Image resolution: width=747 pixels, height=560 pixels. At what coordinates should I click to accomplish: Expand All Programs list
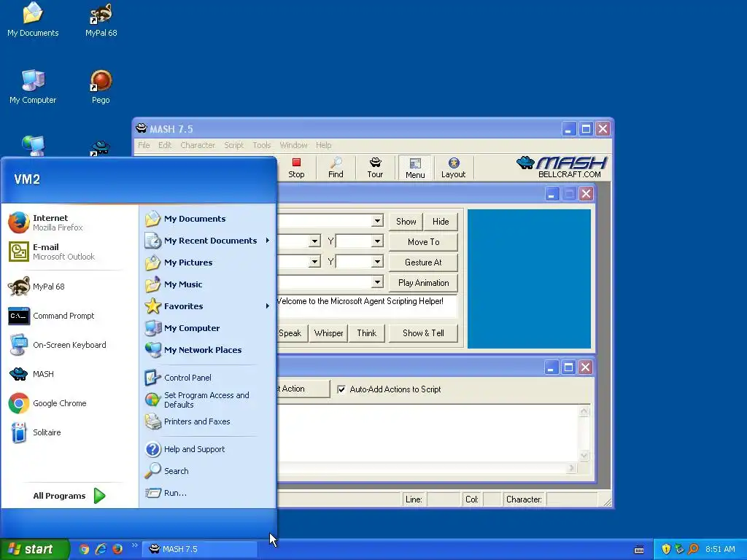point(69,496)
